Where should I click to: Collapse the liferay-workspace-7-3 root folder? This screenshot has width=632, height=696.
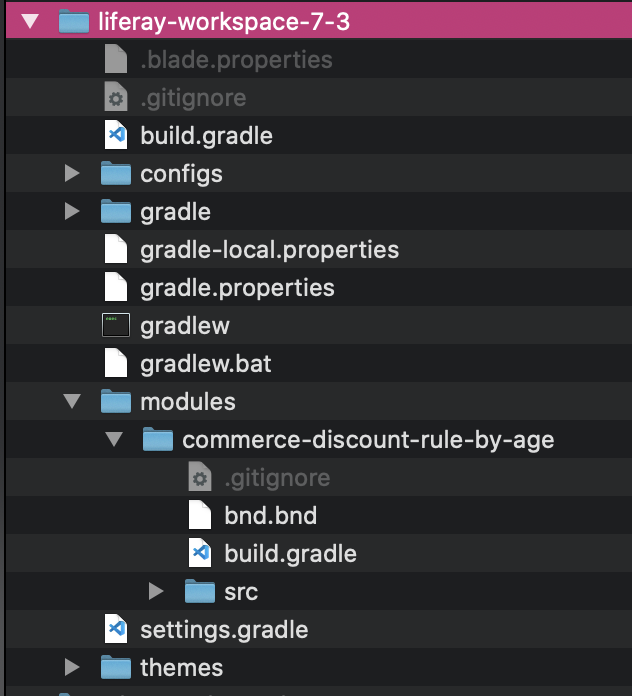(x=30, y=21)
